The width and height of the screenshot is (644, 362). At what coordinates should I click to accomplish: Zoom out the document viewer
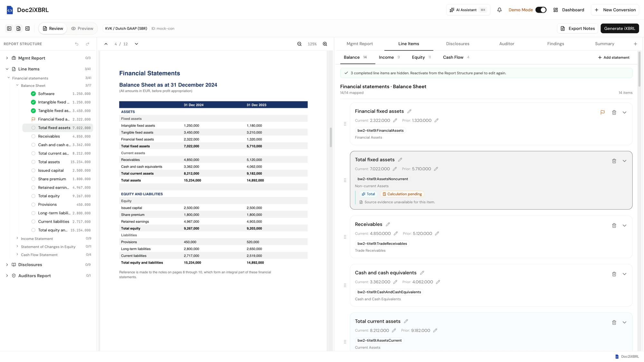[x=299, y=44]
